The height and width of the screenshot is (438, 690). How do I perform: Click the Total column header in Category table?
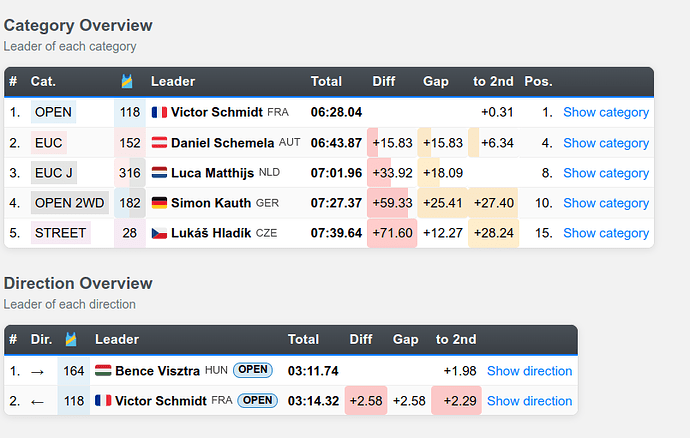pos(326,81)
